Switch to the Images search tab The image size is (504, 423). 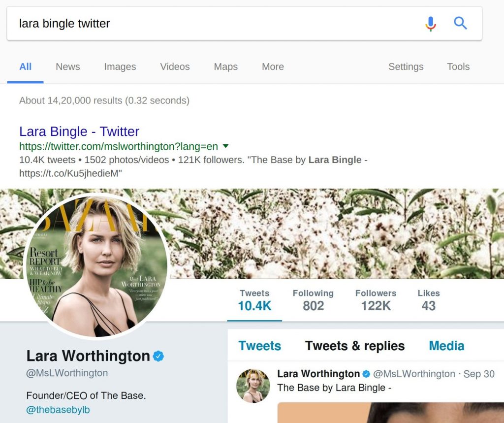coord(120,66)
